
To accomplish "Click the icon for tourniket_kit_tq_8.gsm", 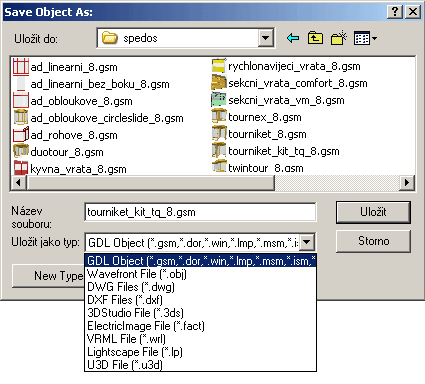I will pyautogui.click(x=219, y=151).
